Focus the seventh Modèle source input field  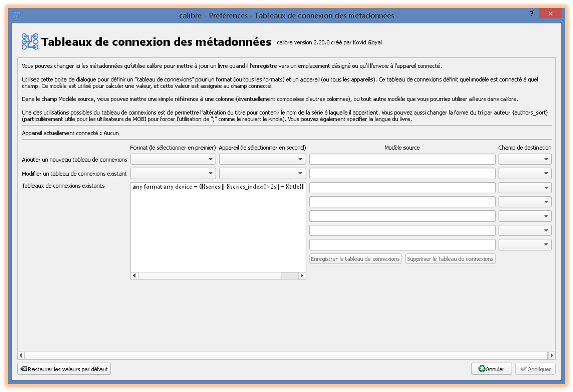pos(402,244)
